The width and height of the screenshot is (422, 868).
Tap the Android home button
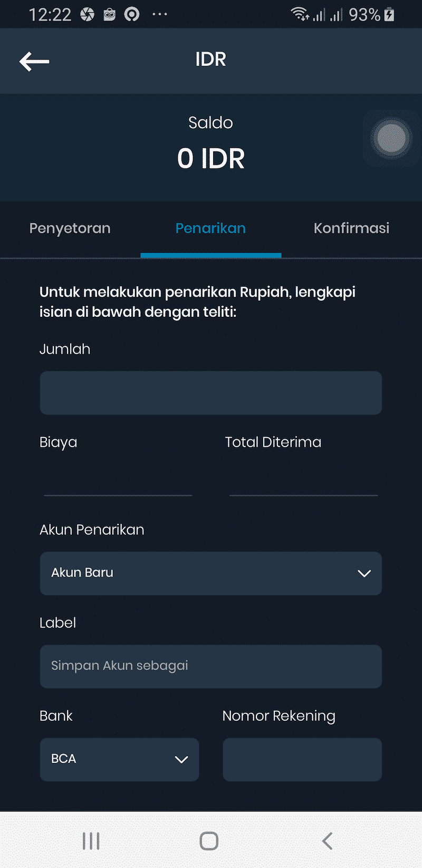(209, 841)
